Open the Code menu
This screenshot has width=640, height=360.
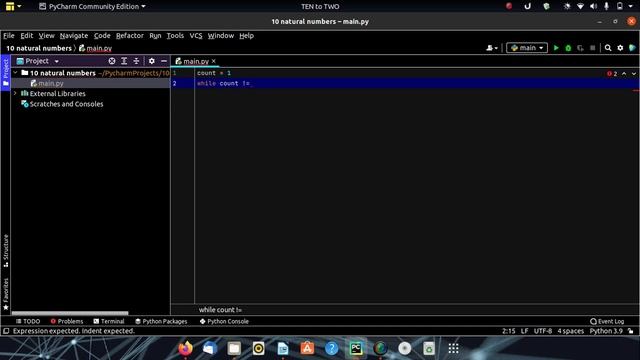(102, 36)
